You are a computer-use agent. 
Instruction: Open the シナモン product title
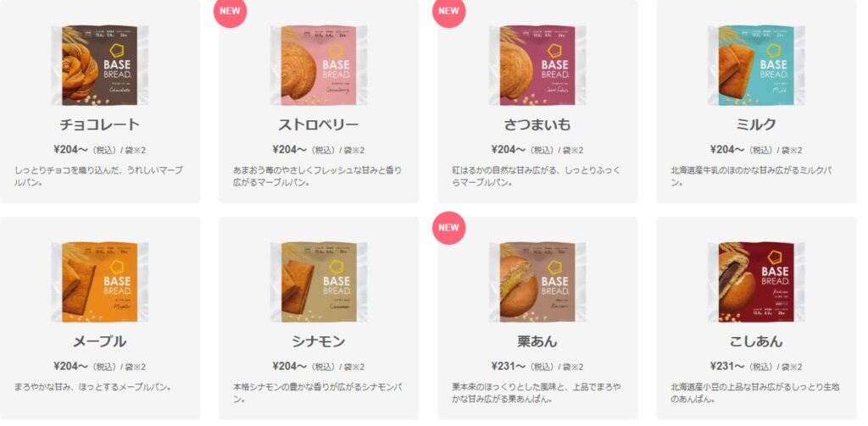pyautogui.click(x=319, y=341)
